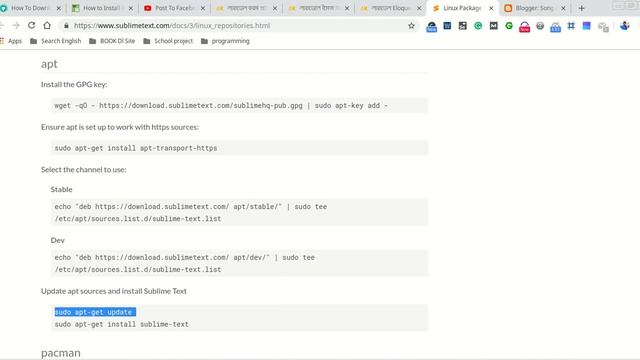Close the Post To Facebook tab
640x360 pixels.
point(203,8)
